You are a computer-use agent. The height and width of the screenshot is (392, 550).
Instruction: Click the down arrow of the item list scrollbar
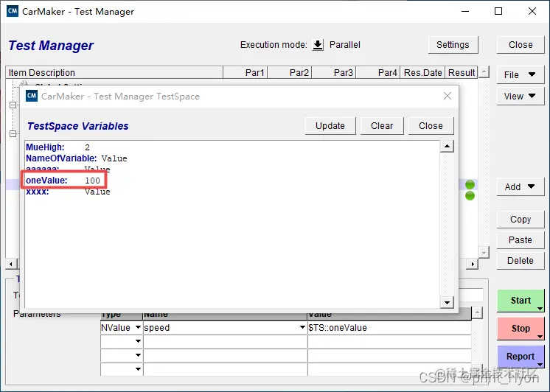tap(484, 252)
